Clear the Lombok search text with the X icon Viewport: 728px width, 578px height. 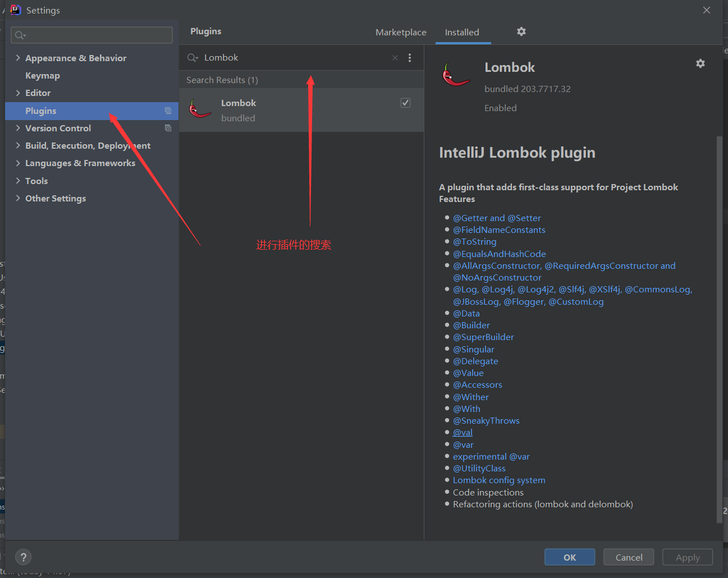point(395,58)
